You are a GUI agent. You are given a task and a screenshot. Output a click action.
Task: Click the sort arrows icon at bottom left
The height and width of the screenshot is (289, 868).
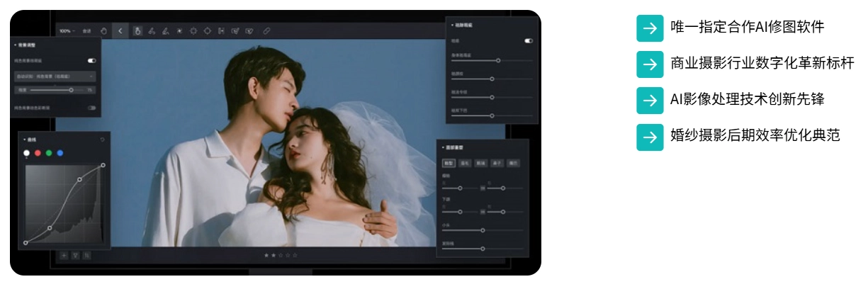[x=86, y=255]
